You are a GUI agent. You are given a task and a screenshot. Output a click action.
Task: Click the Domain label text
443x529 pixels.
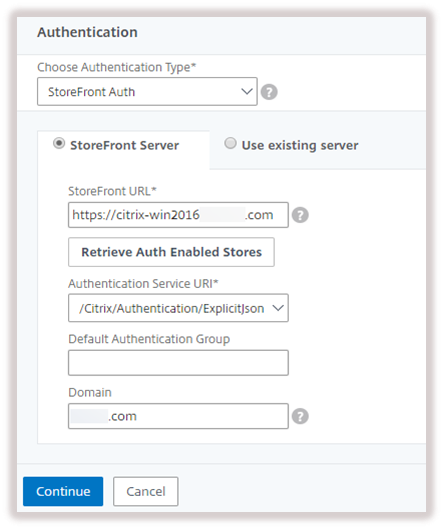[90, 392]
